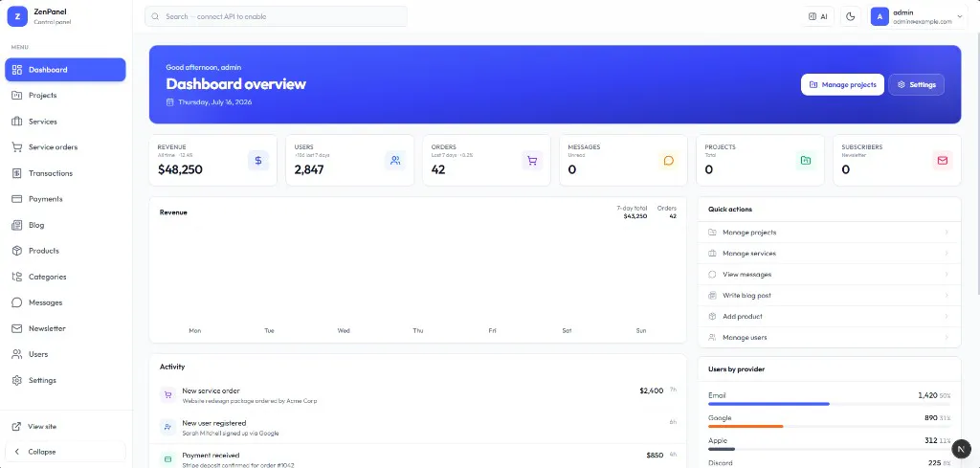Open View messages quick action
The width and height of the screenshot is (980, 468).
coord(830,275)
